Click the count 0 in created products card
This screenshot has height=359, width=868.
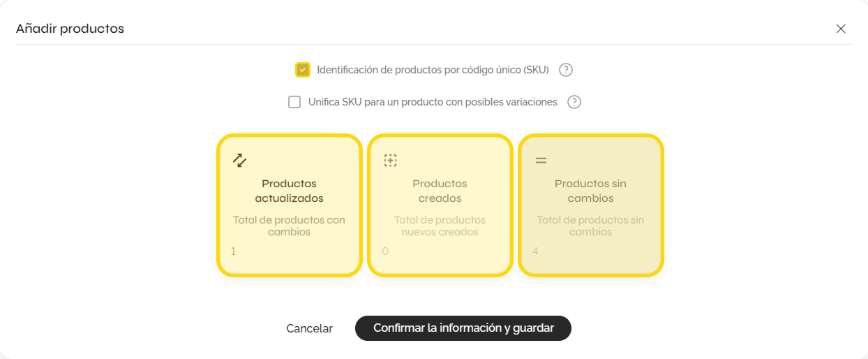[385, 251]
